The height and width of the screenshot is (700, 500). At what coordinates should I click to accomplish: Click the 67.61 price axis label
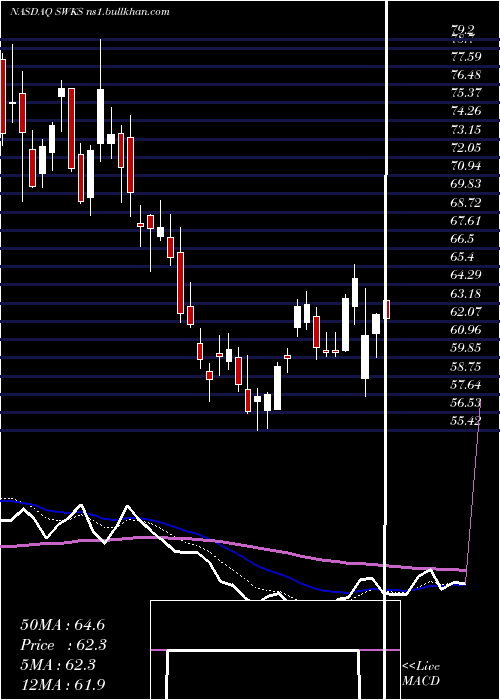pyautogui.click(x=466, y=221)
